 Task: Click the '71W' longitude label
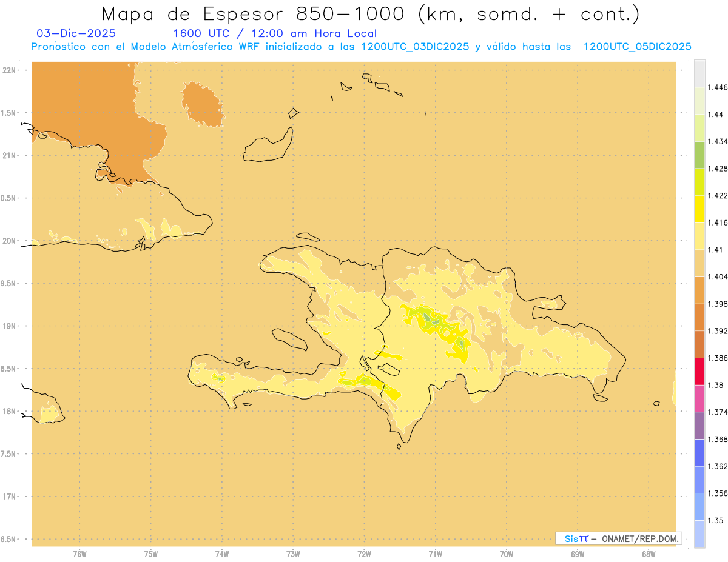pos(436,554)
